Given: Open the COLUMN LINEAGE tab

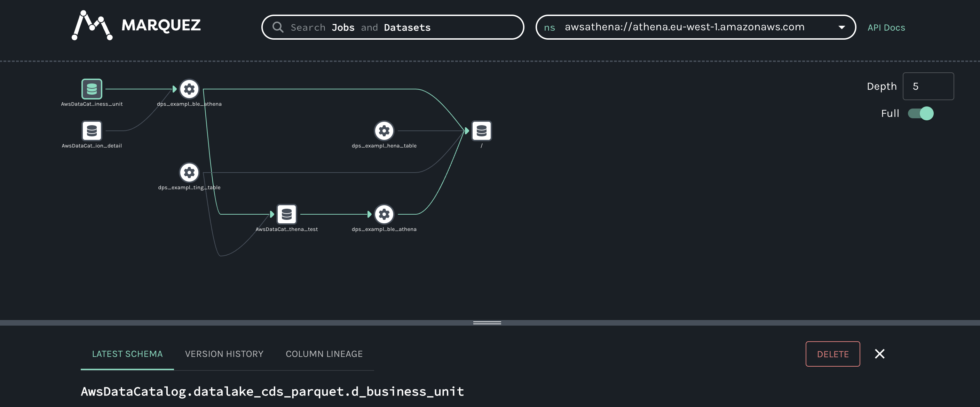Looking at the screenshot, I should (x=324, y=354).
